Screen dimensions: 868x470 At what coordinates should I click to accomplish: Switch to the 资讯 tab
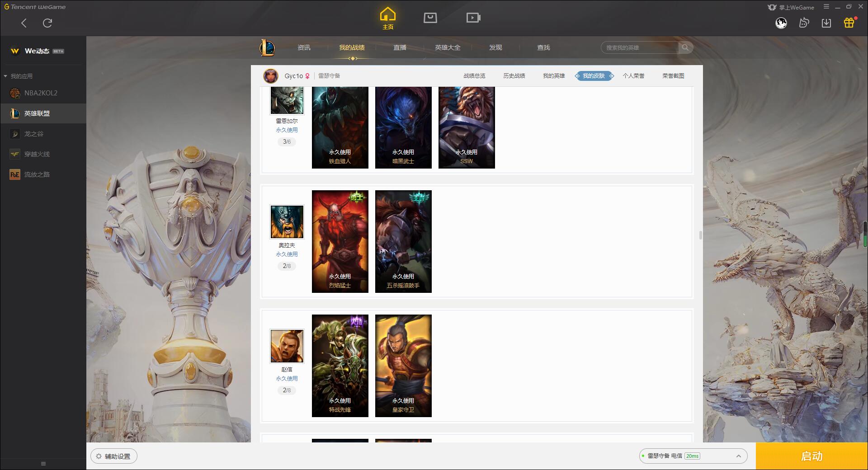click(304, 47)
